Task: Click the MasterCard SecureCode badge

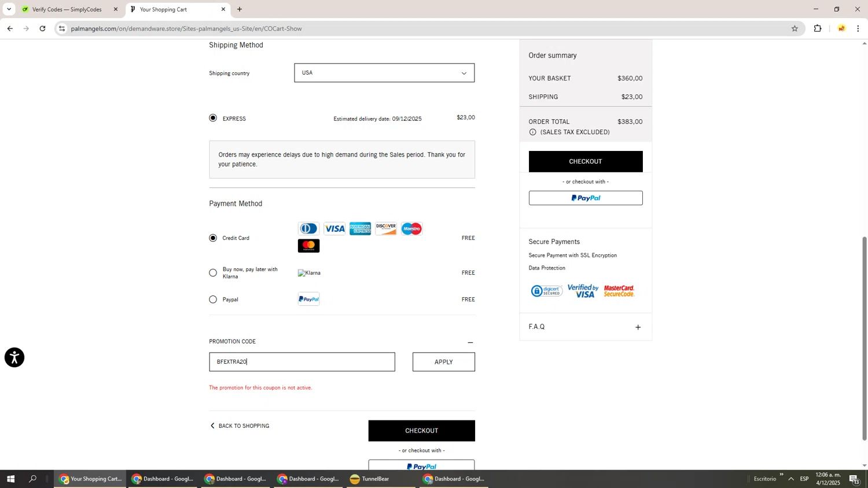Action: (x=619, y=291)
